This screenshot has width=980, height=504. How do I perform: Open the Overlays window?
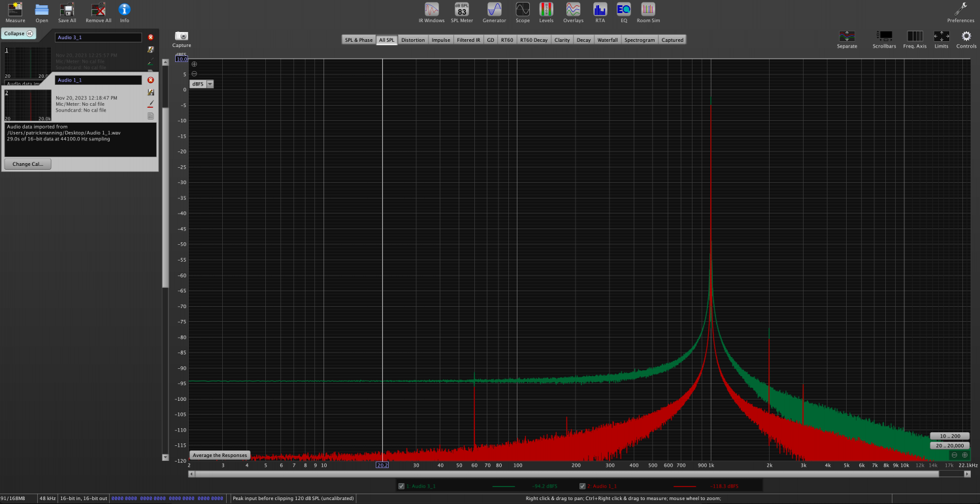click(573, 9)
